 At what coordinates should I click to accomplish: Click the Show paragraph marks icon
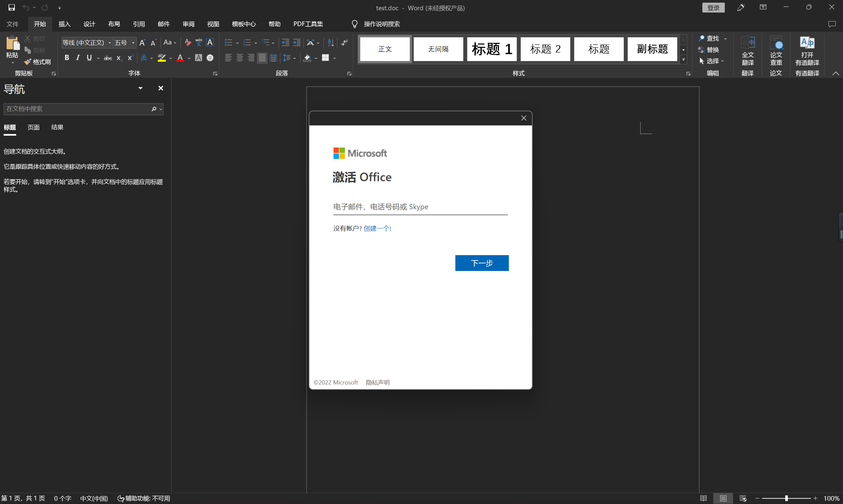coord(344,43)
